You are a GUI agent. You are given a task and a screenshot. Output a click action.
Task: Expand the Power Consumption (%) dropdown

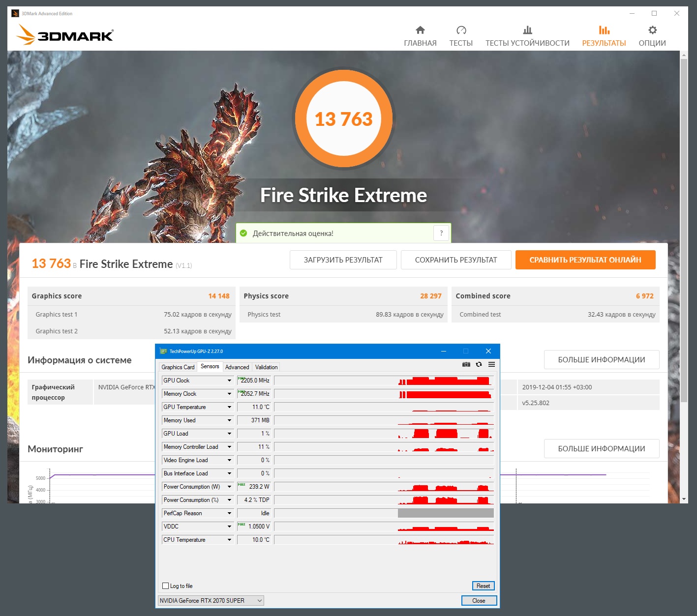pyautogui.click(x=229, y=500)
